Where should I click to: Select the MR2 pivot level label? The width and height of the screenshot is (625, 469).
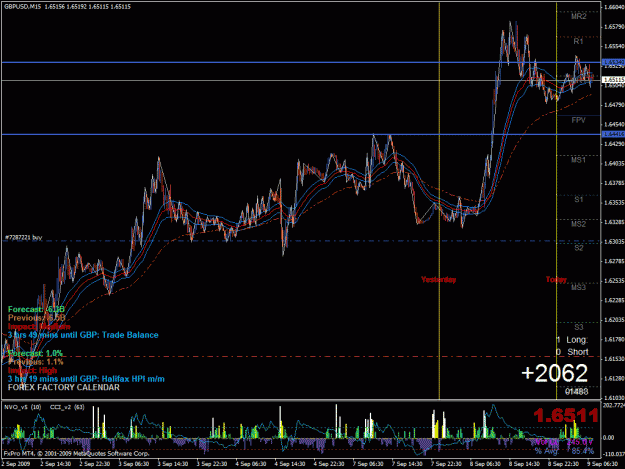click(578, 16)
